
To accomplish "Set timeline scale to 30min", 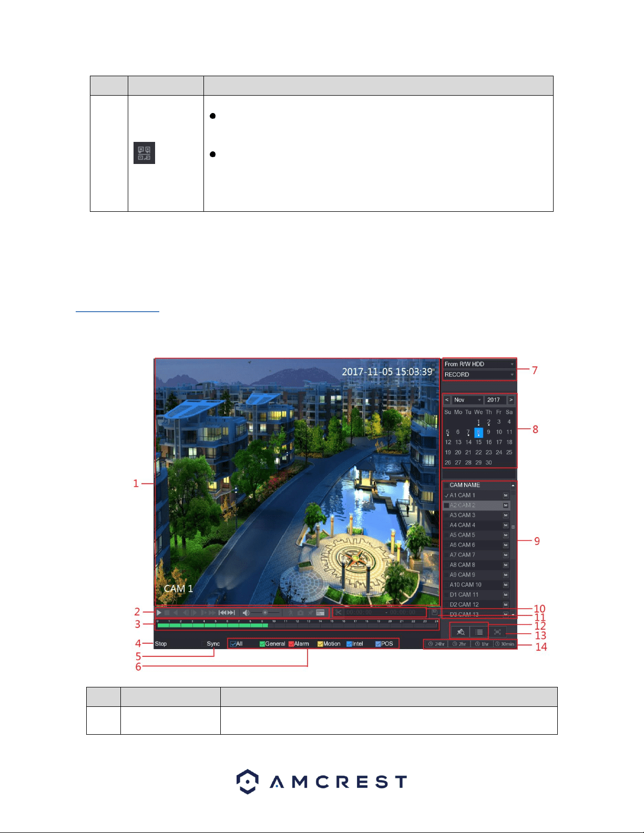I will [505, 644].
